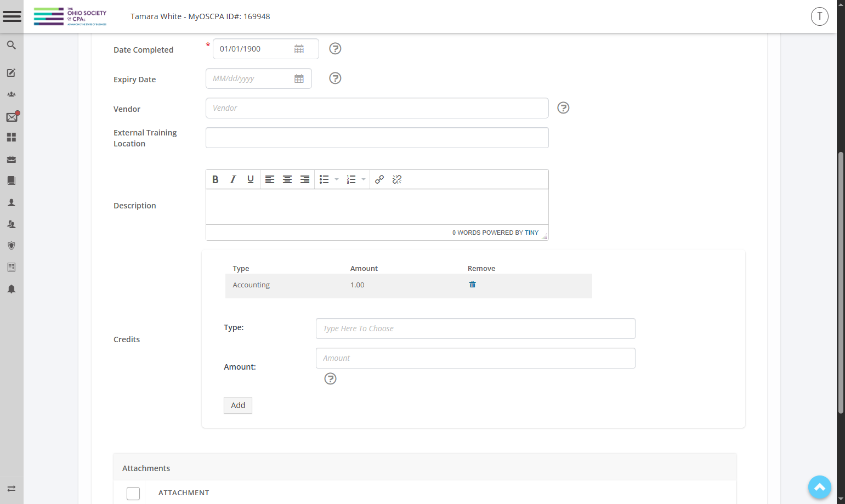Image resolution: width=845 pixels, height=504 pixels.
Task: Show help for Date Completed field
Action: coord(335,49)
